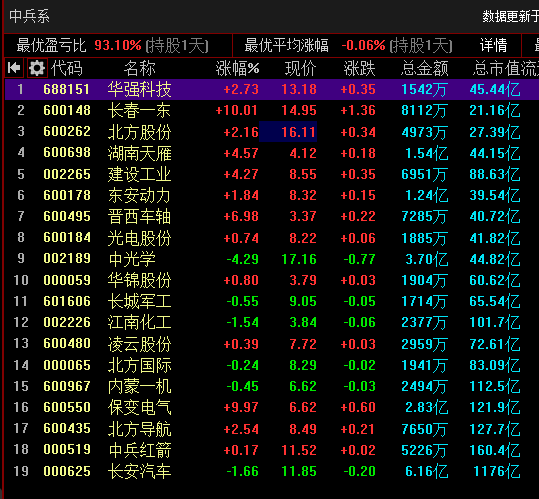Select the 长安汽车 stock name
539x499 pixels.
click(140, 471)
